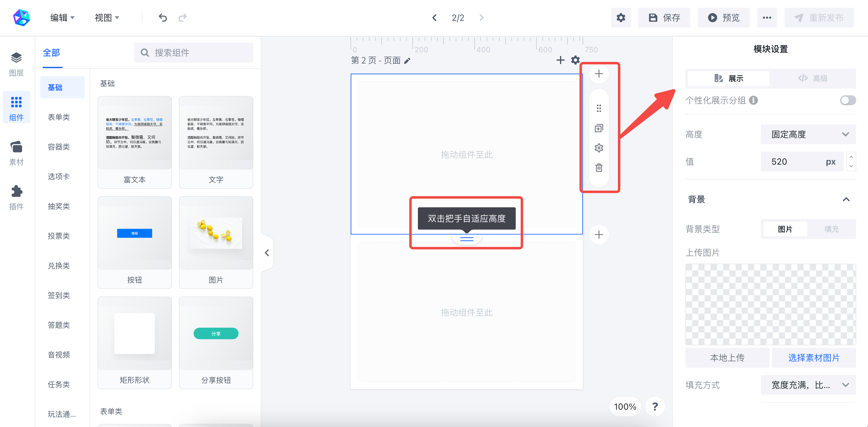Collapse the 背景 section
Screen dimensions: 868x427
tap(846, 199)
